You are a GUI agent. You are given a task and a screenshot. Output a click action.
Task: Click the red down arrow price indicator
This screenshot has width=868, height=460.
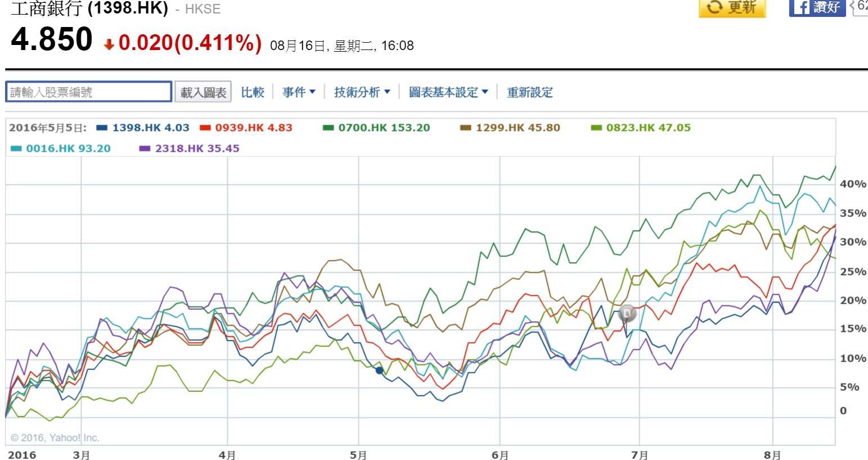click(x=109, y=44)
